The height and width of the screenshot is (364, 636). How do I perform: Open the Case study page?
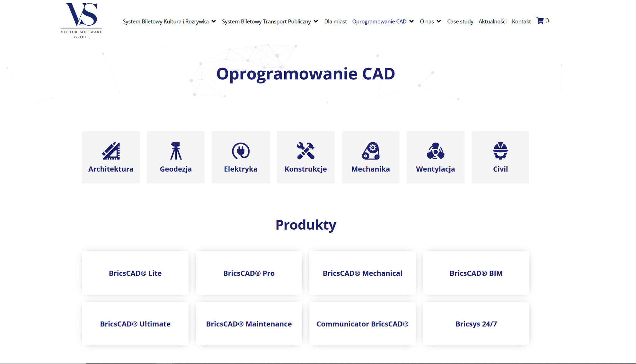tap(460, 22)
